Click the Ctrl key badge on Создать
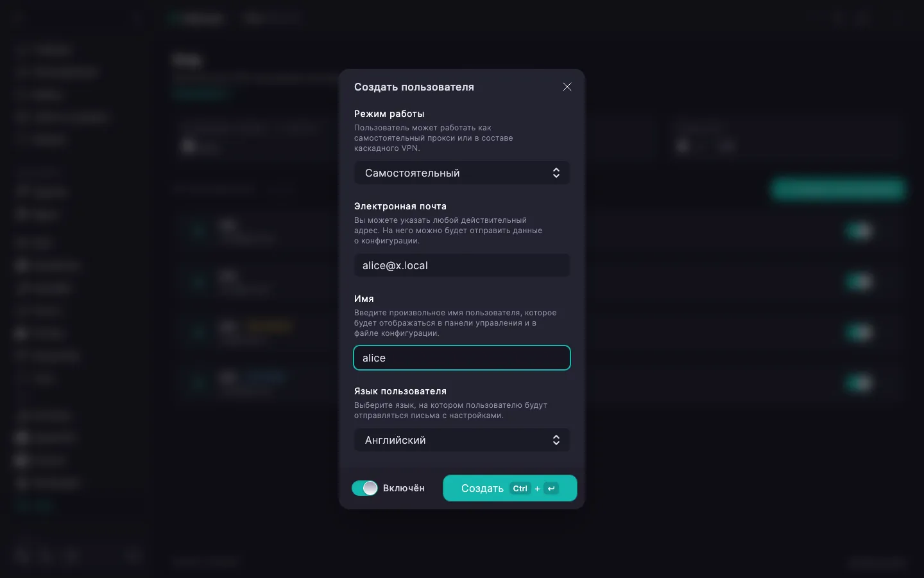Image resolution: width=924 pixels, height=578 pixels. pyautogui.click(x=520, y=488)
